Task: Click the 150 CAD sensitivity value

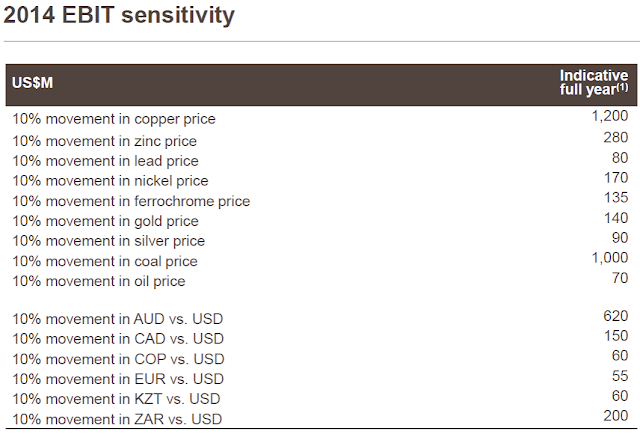Action: click(615, 335)
